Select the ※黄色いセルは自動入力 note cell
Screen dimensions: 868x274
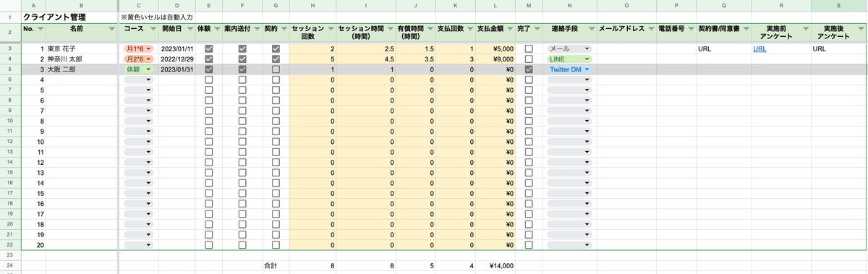pos(158,17)
